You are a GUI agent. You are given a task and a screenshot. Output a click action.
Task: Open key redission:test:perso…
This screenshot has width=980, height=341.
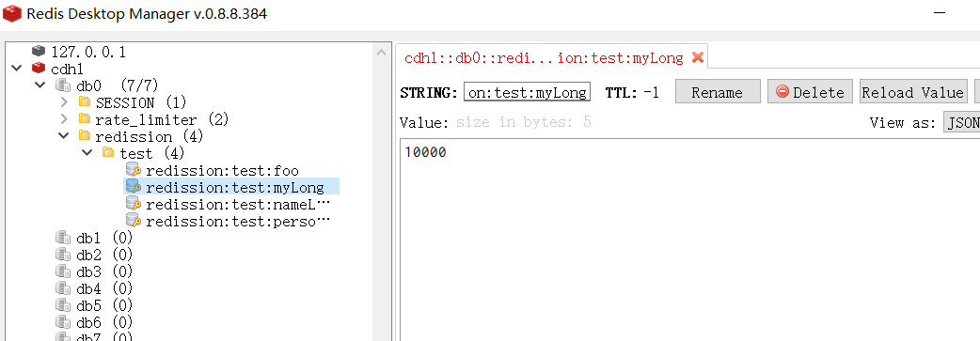point(238,221)
